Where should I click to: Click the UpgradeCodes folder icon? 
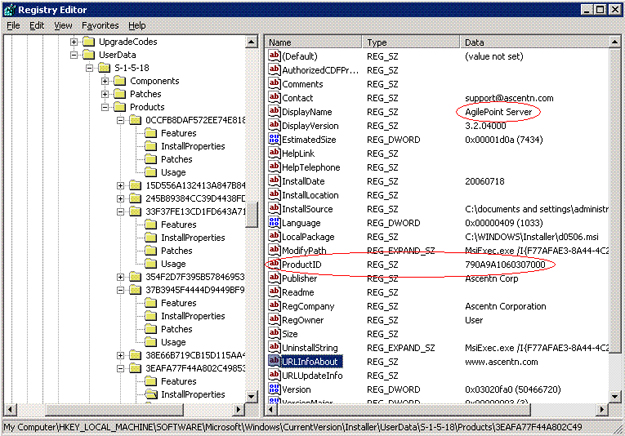90,42
